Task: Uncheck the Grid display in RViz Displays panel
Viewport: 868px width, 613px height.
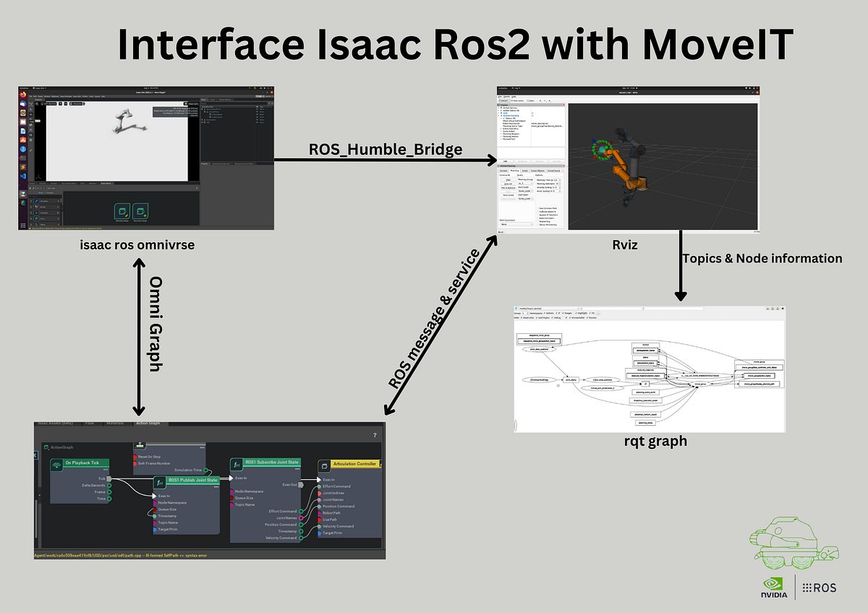Action: click(532, 113)
